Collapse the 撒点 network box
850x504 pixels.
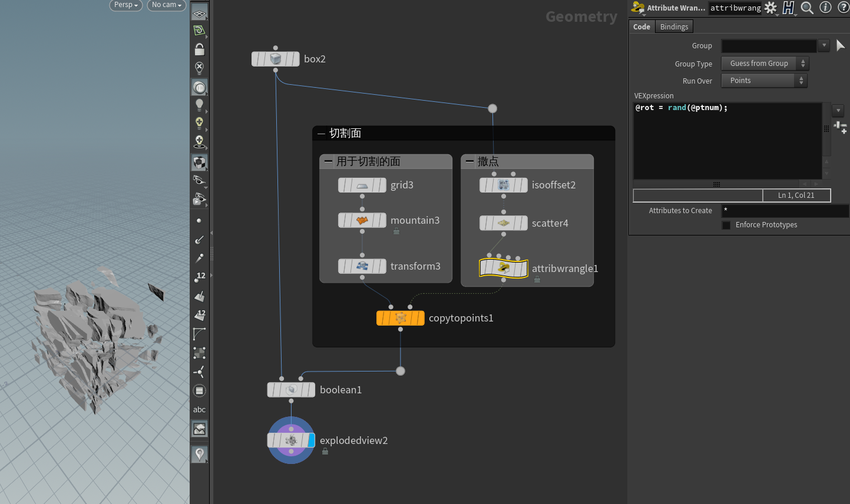(469, 161)
